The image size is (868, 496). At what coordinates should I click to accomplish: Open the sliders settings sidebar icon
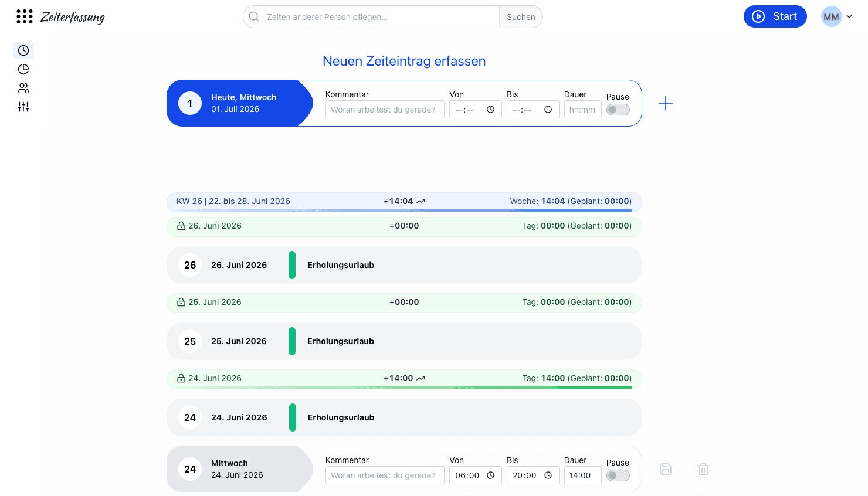23,107
